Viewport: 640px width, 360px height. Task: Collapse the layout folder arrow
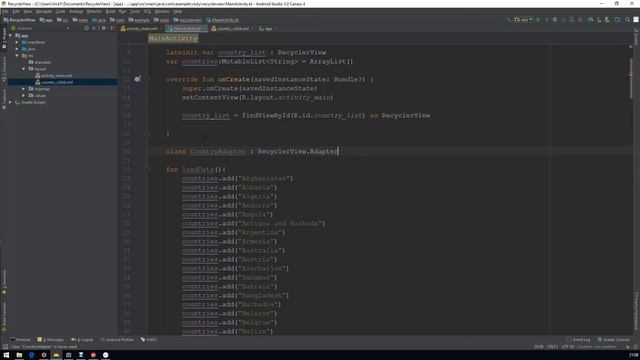(x=24, y=69)
